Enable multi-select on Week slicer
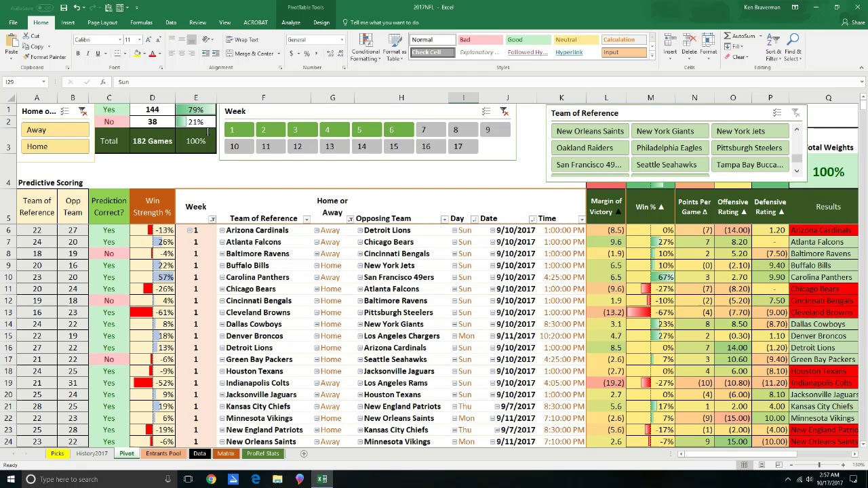Viewport: 868px width, 488px height. click(486, 111)
